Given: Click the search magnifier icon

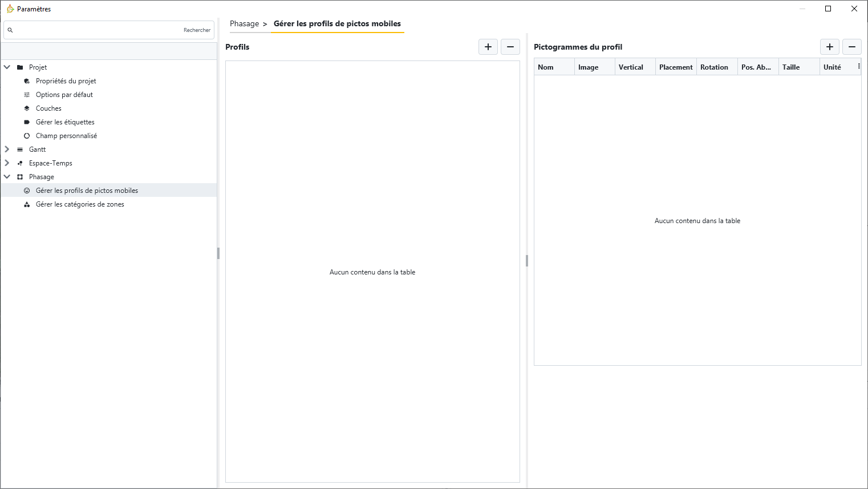Looking at the screenshot, I should point(10,30).
